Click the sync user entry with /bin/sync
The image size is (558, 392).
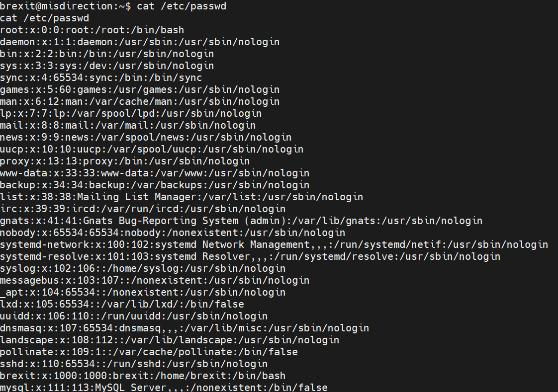tap(101, 78)
